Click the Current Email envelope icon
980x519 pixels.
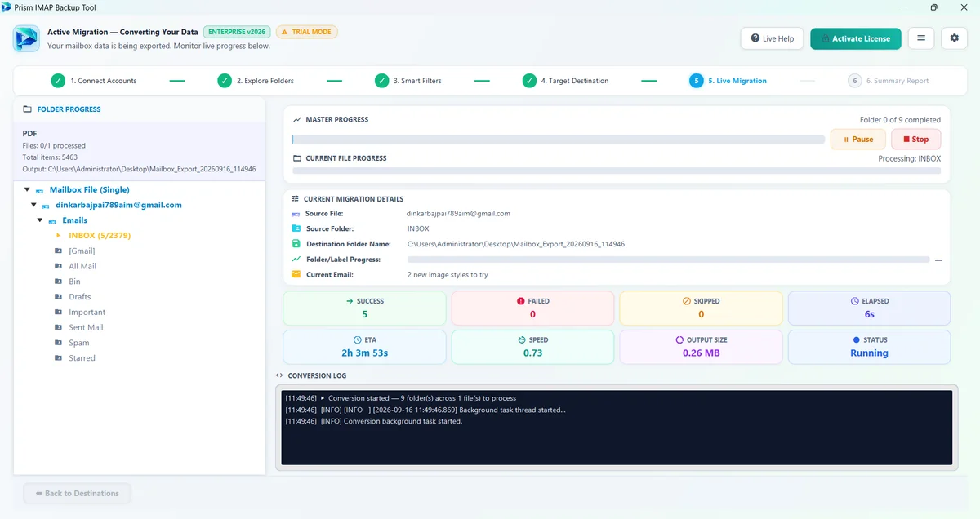[x=296, y=274]
